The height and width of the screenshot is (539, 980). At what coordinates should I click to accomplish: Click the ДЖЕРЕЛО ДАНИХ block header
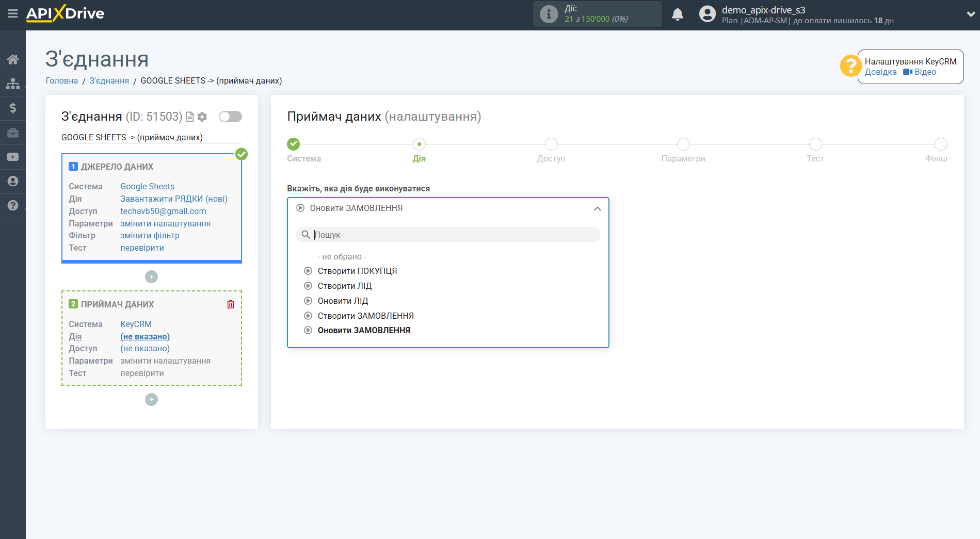pyautogui.click(x=117, y=167)
